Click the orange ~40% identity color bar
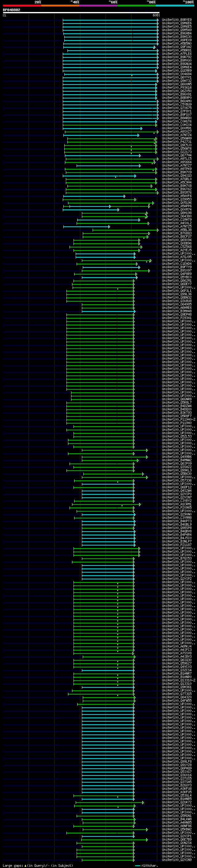197x868 pixels. click(60, 6)
